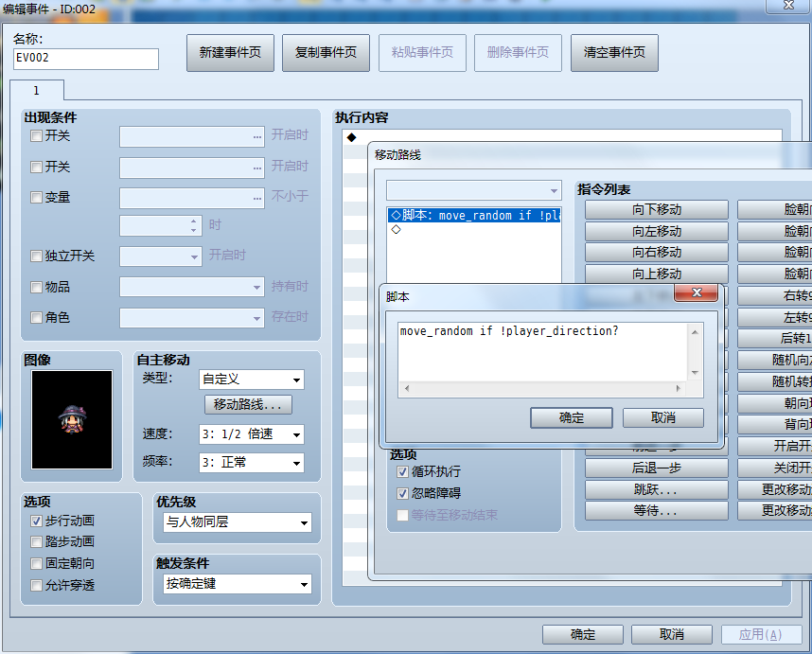Screen dimensions: 812x654
Task: Click the variable value stepper arrows
Action: [x=193, y=225]
